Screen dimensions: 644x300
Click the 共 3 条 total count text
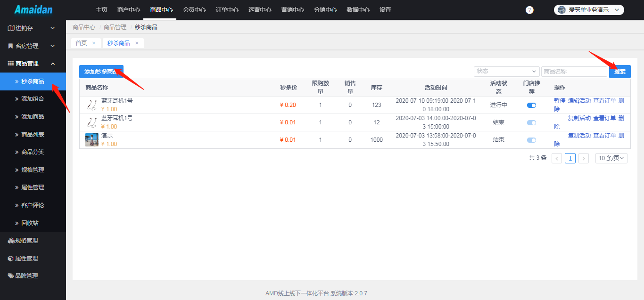click(x=538, y=158)
